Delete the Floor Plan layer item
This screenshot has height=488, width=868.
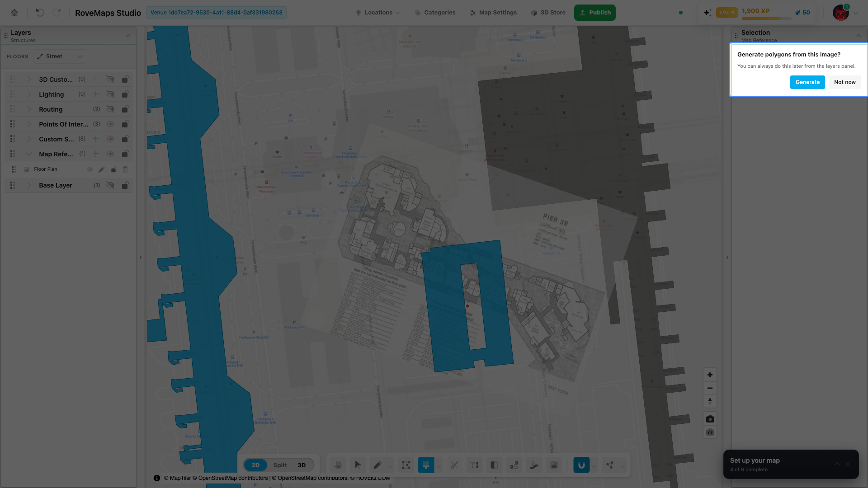(x=125, y=169)
